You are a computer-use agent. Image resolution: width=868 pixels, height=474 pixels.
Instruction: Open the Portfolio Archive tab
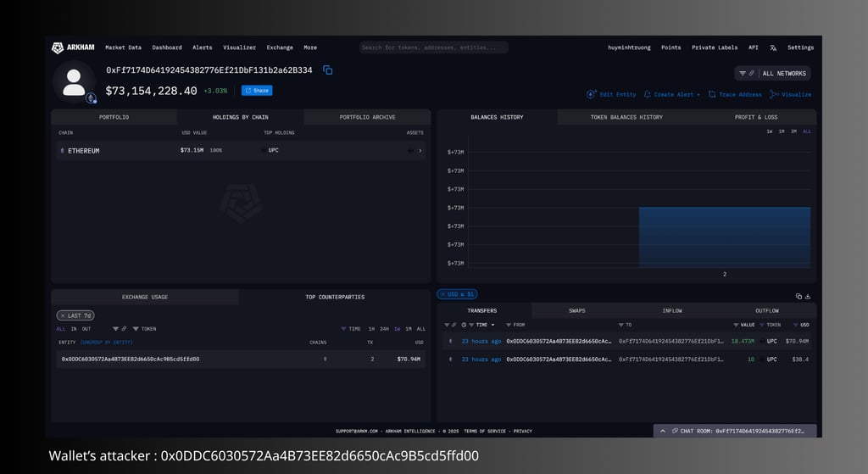368,117
